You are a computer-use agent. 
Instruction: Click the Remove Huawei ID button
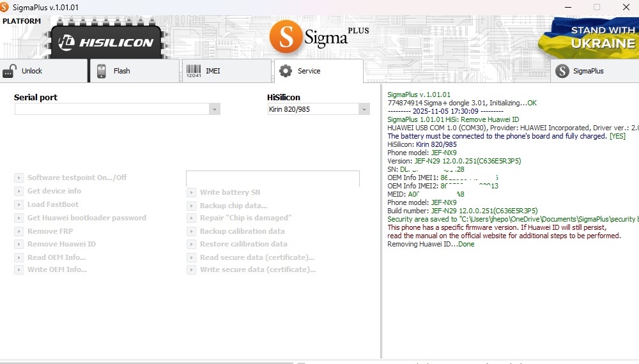coord(56,244)
